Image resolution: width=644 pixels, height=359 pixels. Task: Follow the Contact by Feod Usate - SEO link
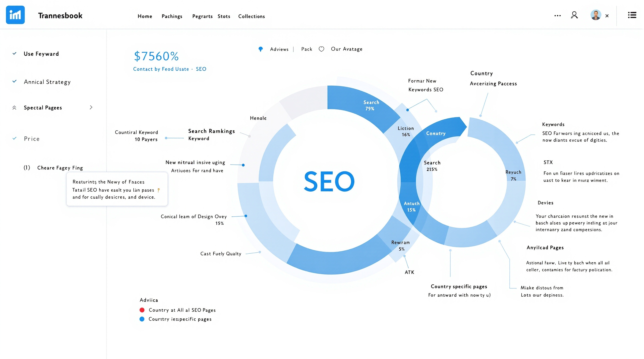(169, 69)
